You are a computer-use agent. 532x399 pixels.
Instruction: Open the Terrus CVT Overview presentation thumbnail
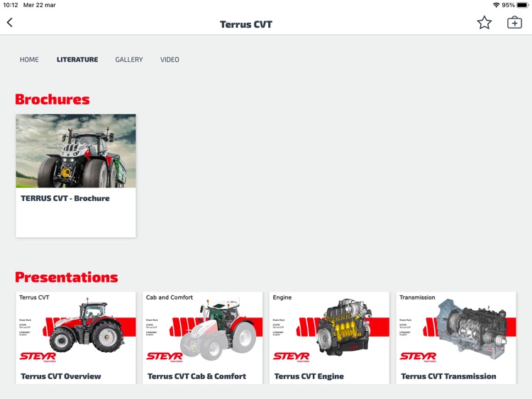click(x=76, y=330)
